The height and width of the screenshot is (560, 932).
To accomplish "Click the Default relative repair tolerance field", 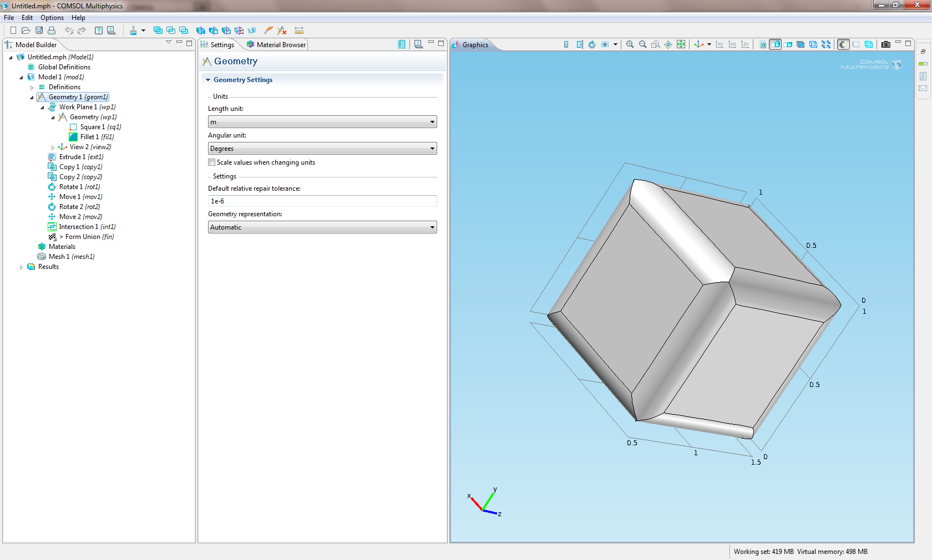I will tap(322, 201).
